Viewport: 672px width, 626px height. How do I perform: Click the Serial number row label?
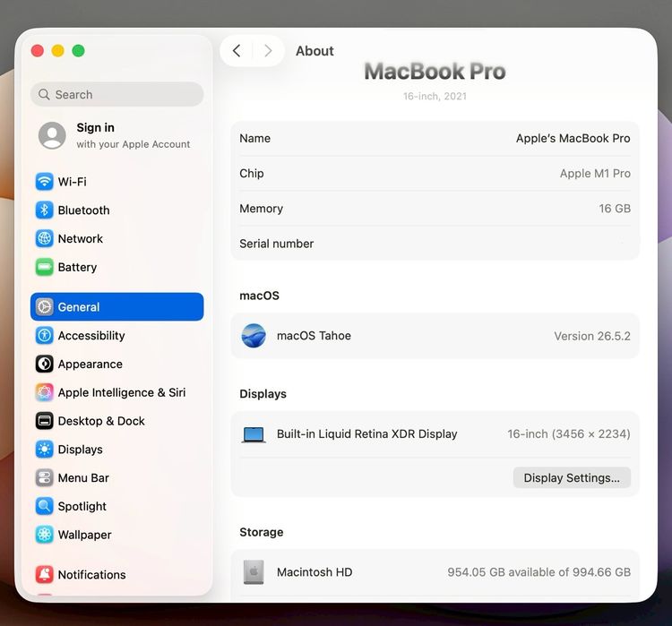(x=277, y=244)
